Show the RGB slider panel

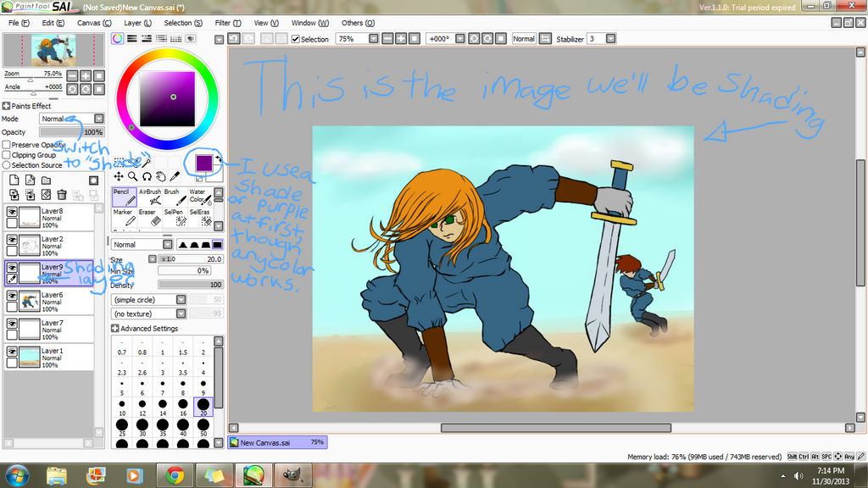(x=131, y=39)
